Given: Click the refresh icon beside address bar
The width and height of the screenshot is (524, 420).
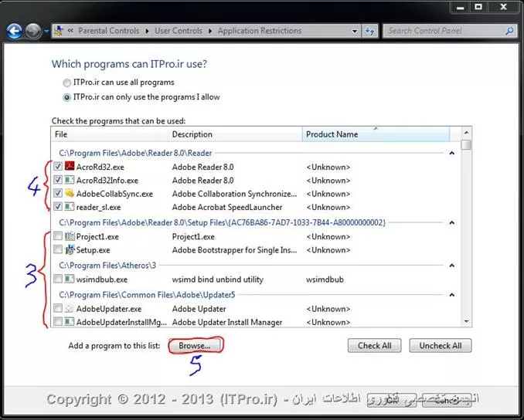Looking at the screenshot, I should 369,31.
